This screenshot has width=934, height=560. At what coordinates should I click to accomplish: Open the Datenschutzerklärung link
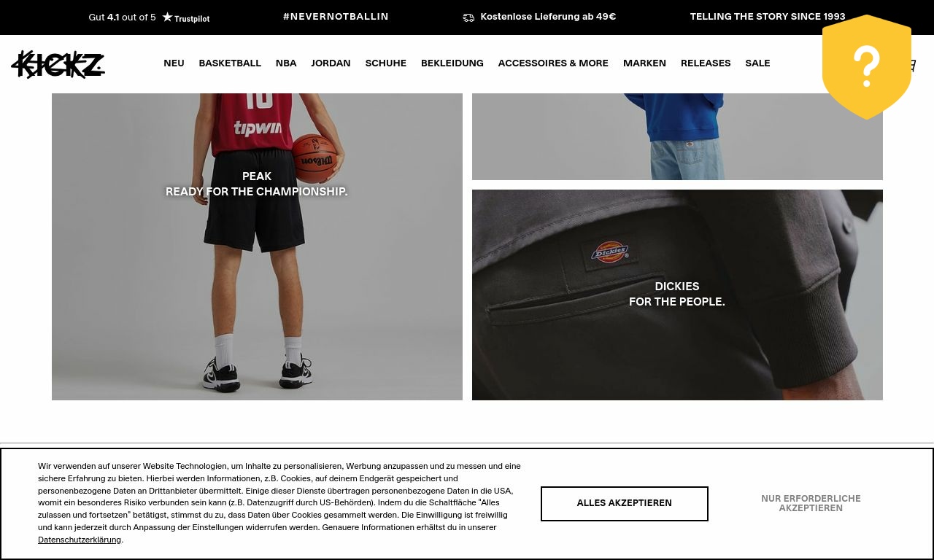pos(80,540)
